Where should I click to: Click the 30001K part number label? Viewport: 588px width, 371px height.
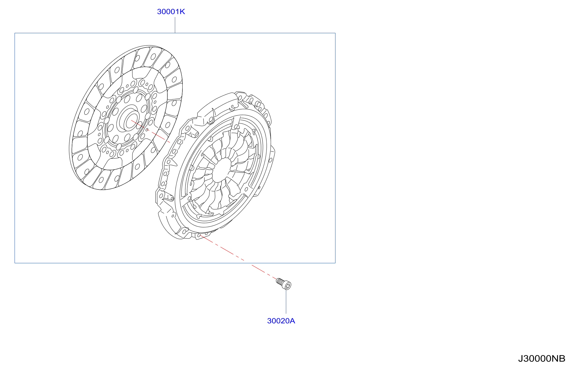171,12
